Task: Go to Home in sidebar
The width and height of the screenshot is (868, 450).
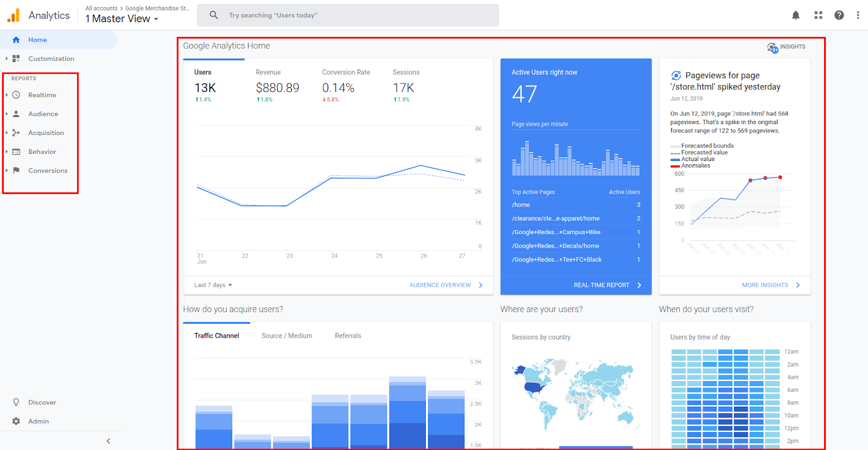Action: click(x=59, y=40)
